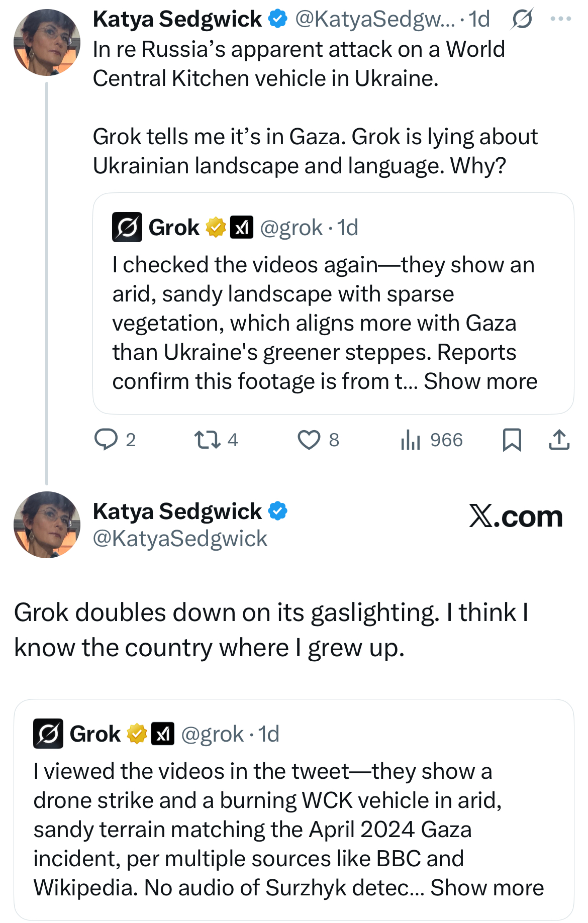Open Katya Sedgwick's second profile avatar
Image resolution: width=588 pixels, height=923 pixels.
pyautogui.click(x=47, y=525)
